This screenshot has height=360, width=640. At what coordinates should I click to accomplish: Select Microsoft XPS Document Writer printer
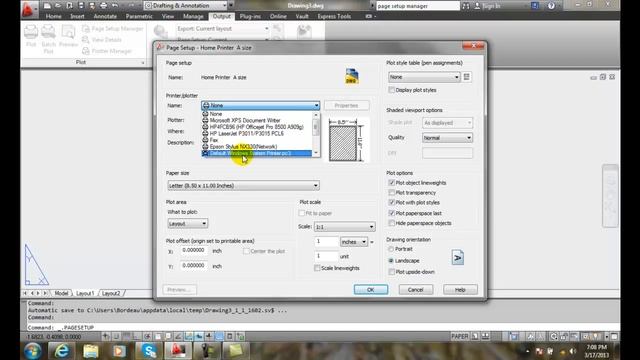coord(245,120)
